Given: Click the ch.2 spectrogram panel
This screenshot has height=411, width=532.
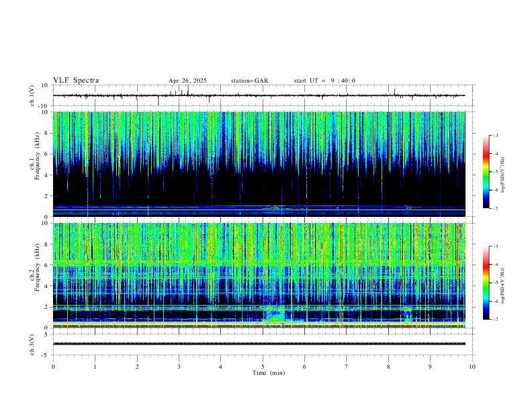Looking at the screenshot, I should click(x=259, y=275).
